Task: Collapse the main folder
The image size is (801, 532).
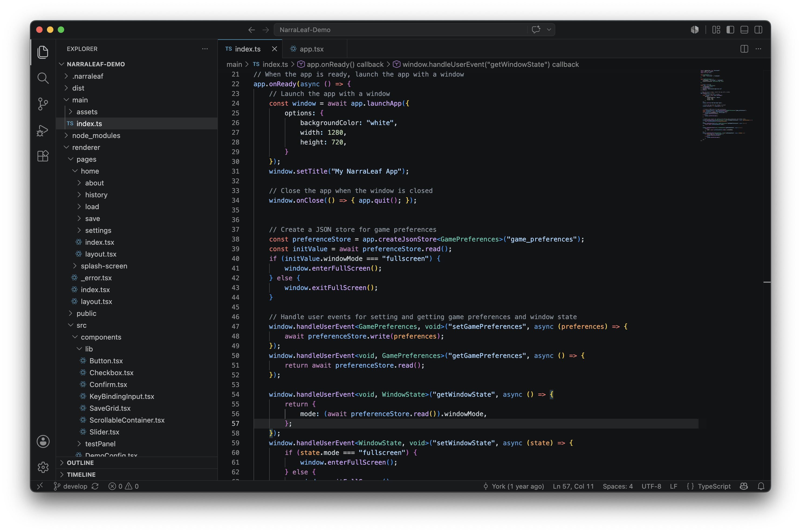Action: [137, 100]
